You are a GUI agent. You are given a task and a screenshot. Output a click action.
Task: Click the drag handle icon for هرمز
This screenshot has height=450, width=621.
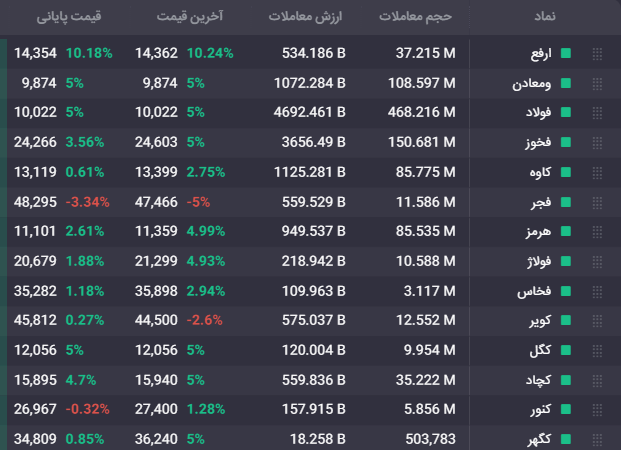[x=597, y=232]
